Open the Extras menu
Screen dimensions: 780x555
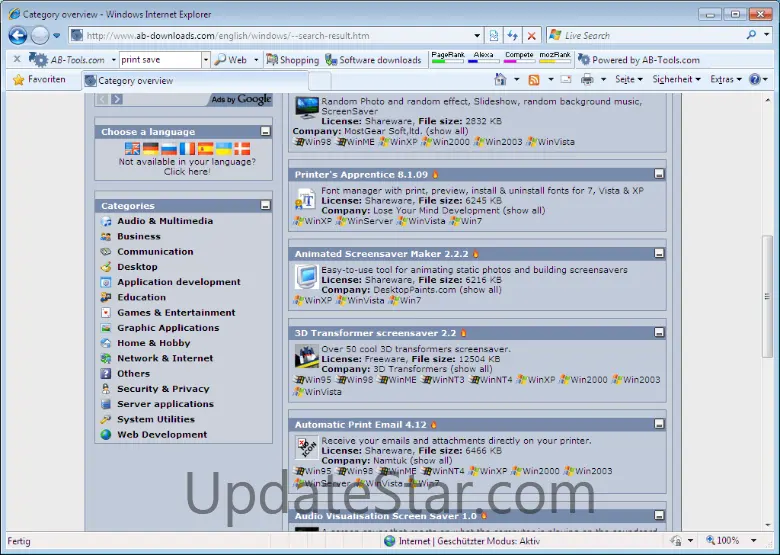pos(725,79)
